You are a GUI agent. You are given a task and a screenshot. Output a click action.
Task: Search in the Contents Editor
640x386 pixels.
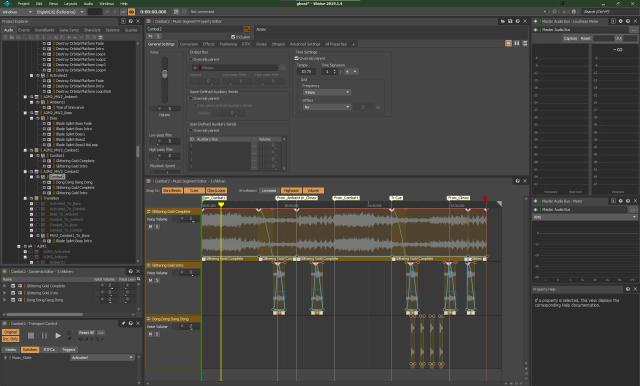pos(139,279)
